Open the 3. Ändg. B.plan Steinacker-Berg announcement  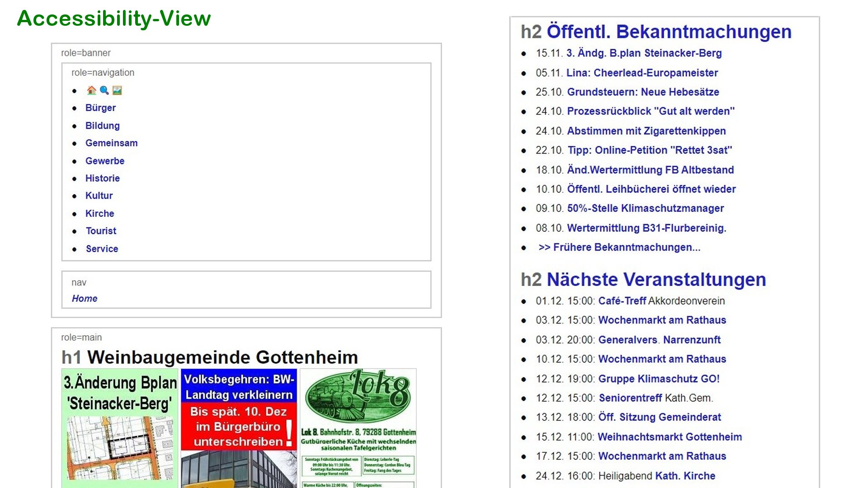(644, 53)
